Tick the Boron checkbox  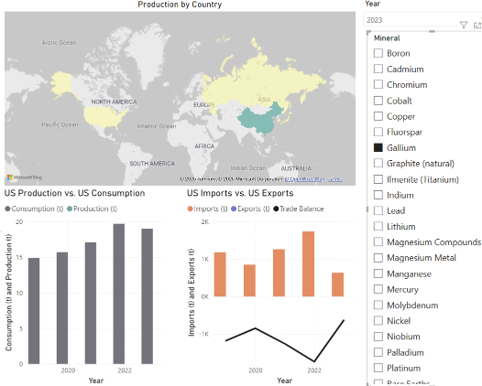pos(378,53)
